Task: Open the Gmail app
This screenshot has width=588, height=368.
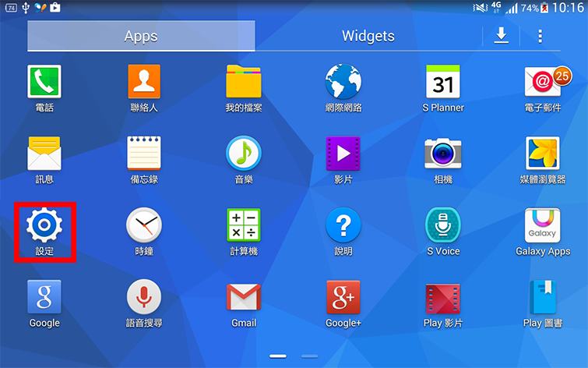Action: click(244, 296)
